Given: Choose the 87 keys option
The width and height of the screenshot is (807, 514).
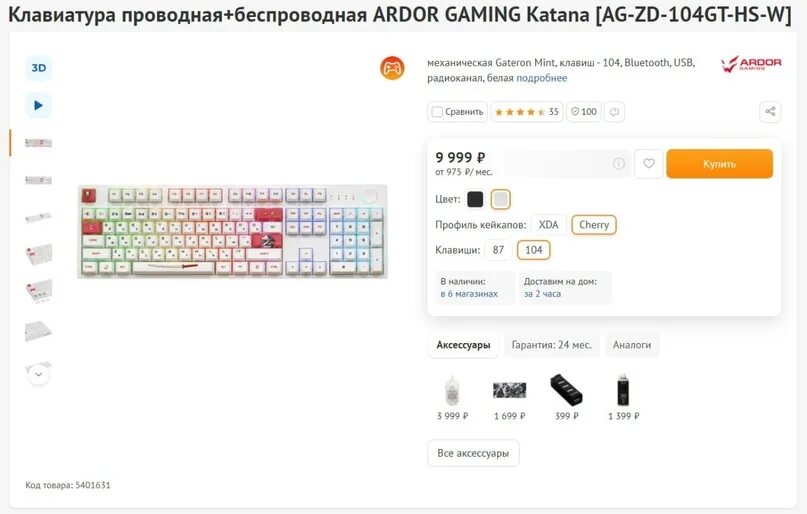Looking at the screenshot, I should point(498,250).
